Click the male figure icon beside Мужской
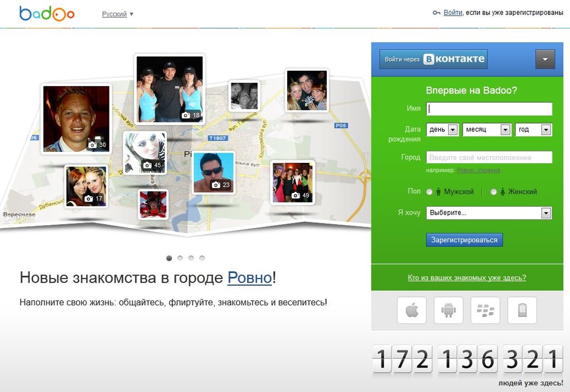Image resolution: width=570 pixels, height=392 pixels. [x=439, y=192]
